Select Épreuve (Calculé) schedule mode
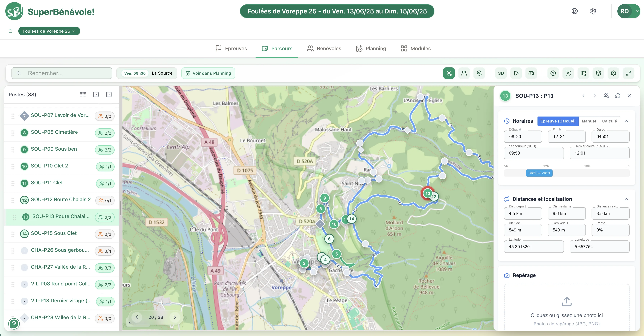 click(558, 121)
